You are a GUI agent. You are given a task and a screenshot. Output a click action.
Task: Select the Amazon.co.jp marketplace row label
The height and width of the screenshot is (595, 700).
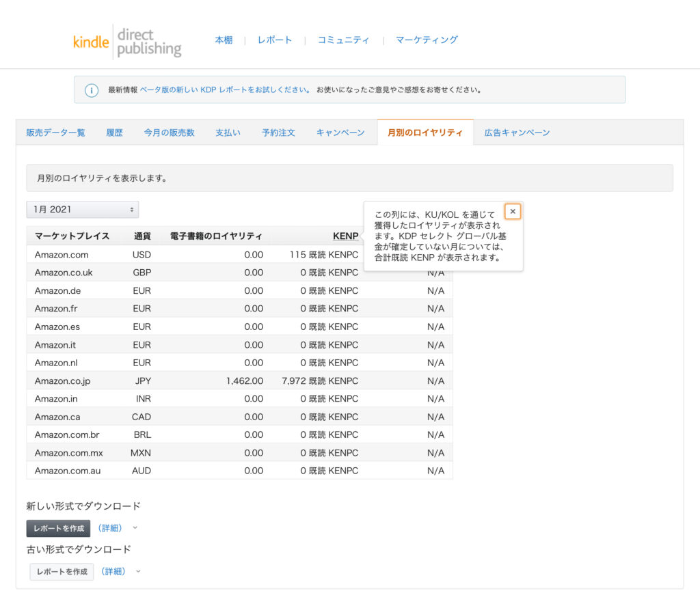(62, 381)
